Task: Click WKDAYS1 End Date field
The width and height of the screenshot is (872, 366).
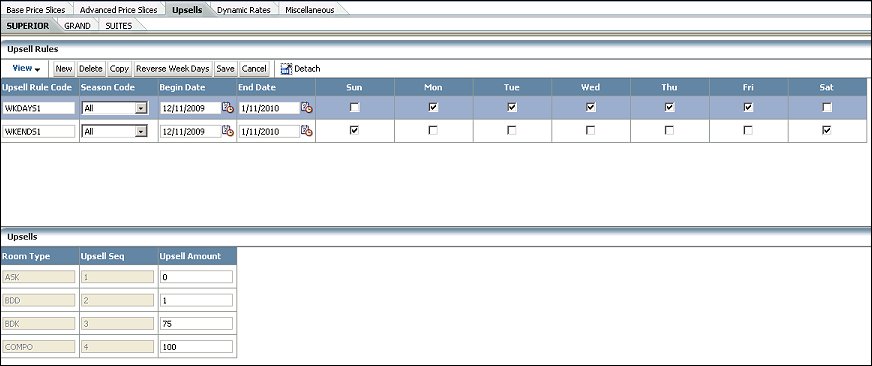Action: pyautogui.click(x=270, y=108)
